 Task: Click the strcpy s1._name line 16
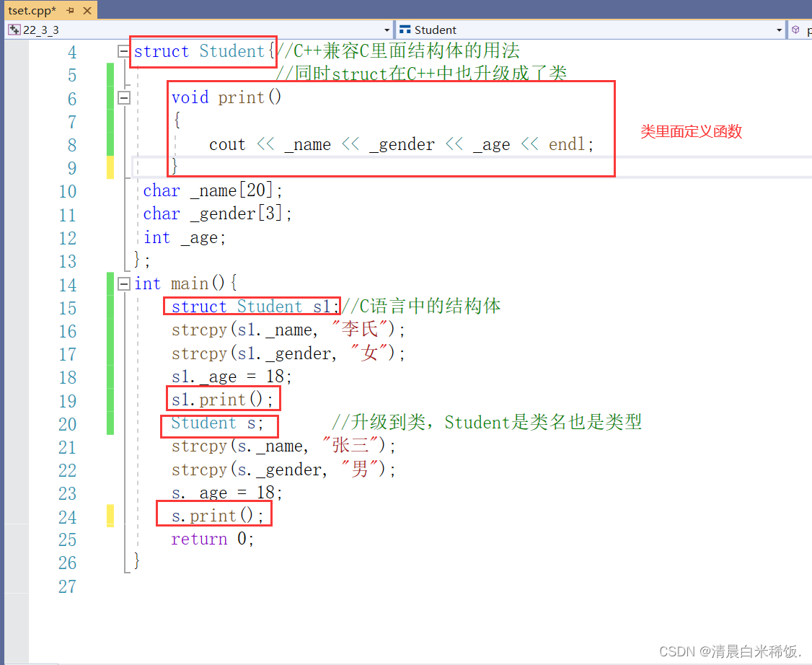pyautogui.click(x=288, y=330)
